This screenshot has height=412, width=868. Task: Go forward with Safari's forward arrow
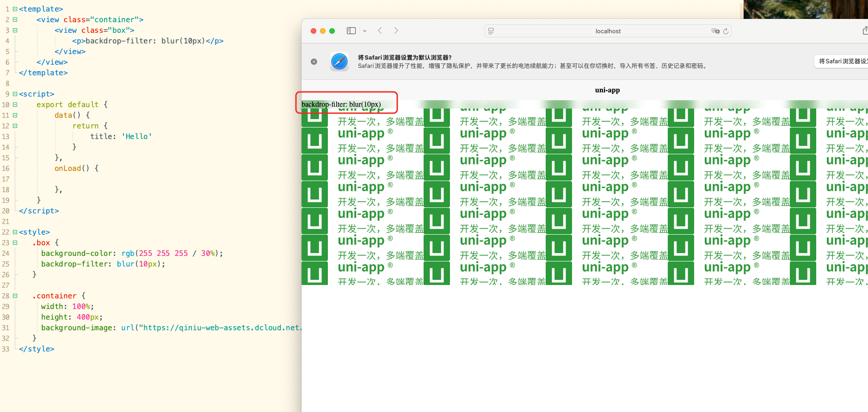point(396,30)
